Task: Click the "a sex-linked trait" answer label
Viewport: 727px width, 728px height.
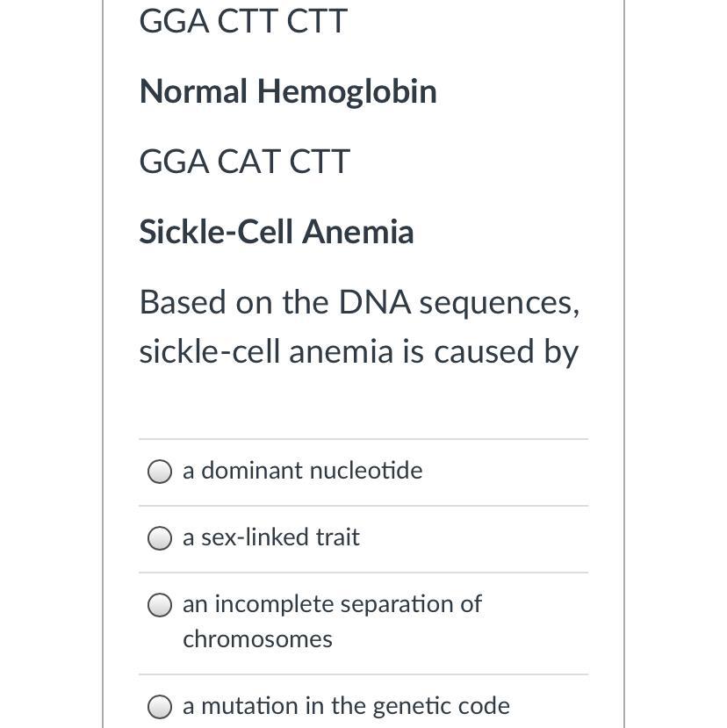Action: (270, 537)
